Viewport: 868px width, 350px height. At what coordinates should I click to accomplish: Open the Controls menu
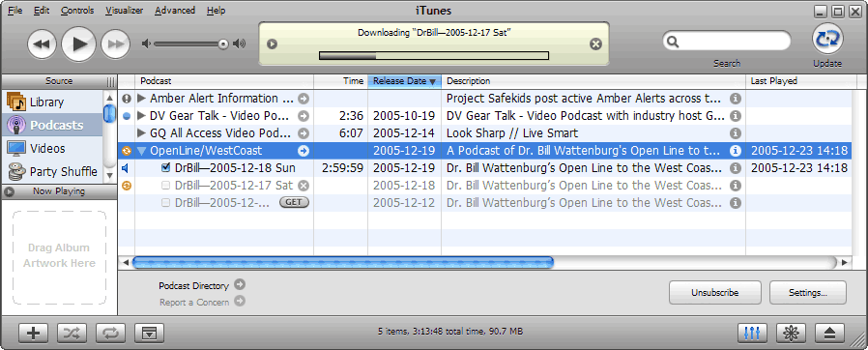pos(77,11)
